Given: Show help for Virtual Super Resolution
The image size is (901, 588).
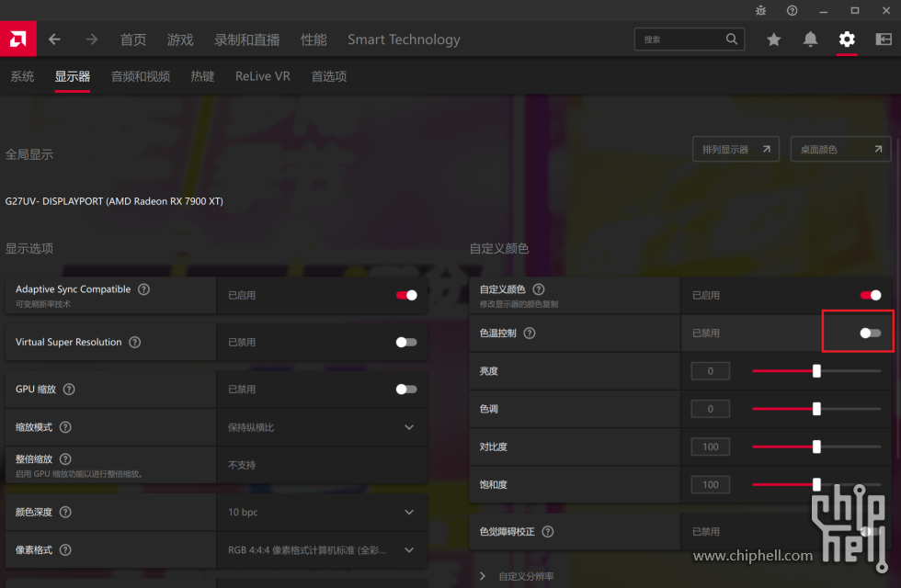Looking at the screenshot, I should tap(134, 342).
